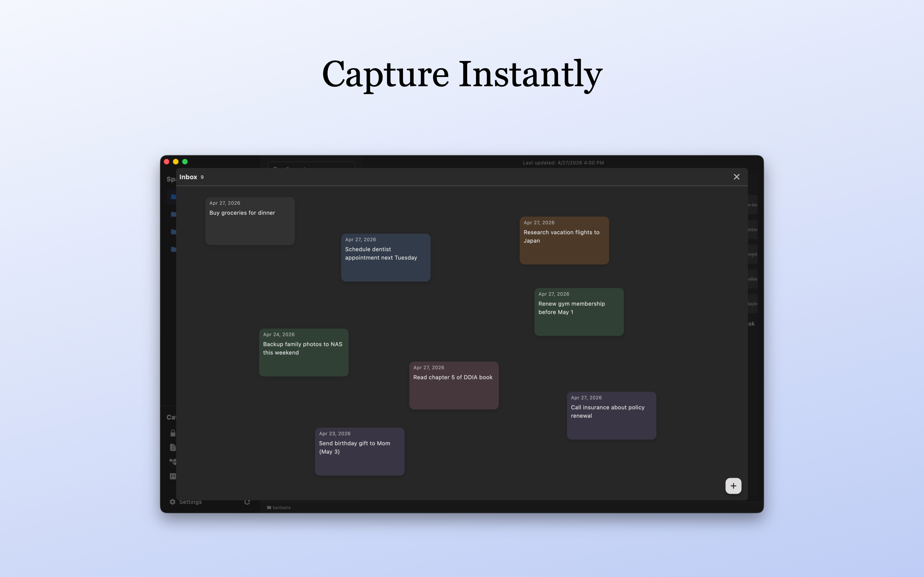Select the "Read chapter 5 of DDIA" note
This screenshot has width=924, height=577.
click(454, 385)
